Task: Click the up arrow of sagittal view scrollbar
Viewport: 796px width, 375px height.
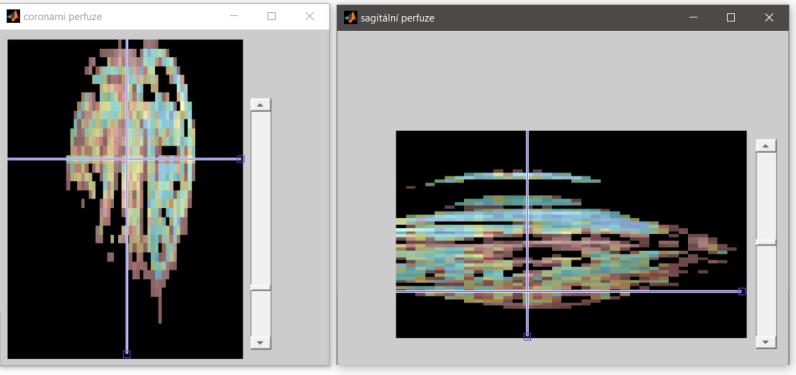Action: coord(766,146)
